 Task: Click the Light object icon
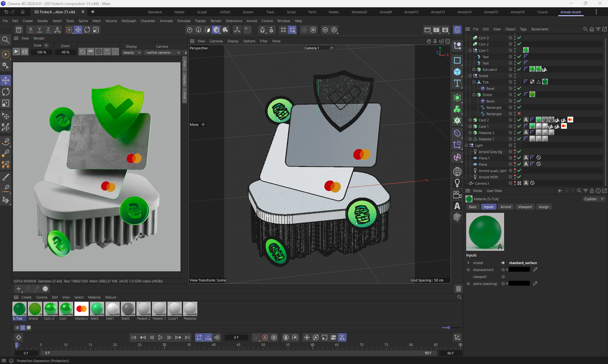457,183
